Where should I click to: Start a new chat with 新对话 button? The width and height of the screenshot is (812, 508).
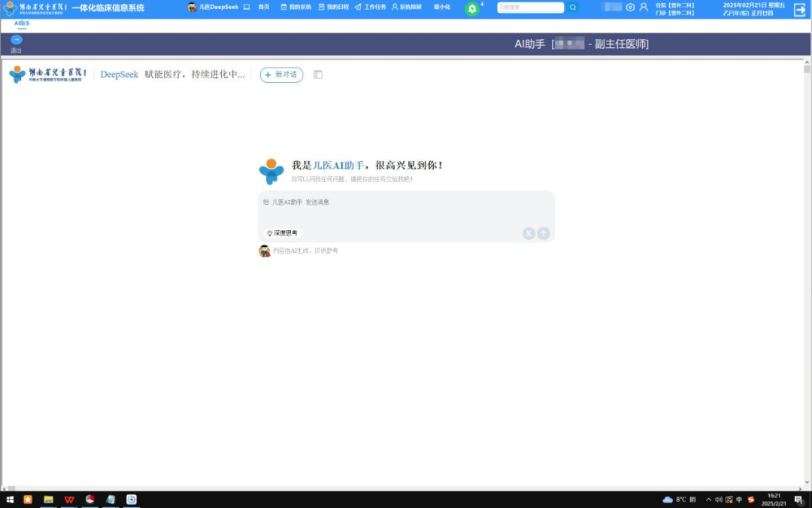coord(281,75)
